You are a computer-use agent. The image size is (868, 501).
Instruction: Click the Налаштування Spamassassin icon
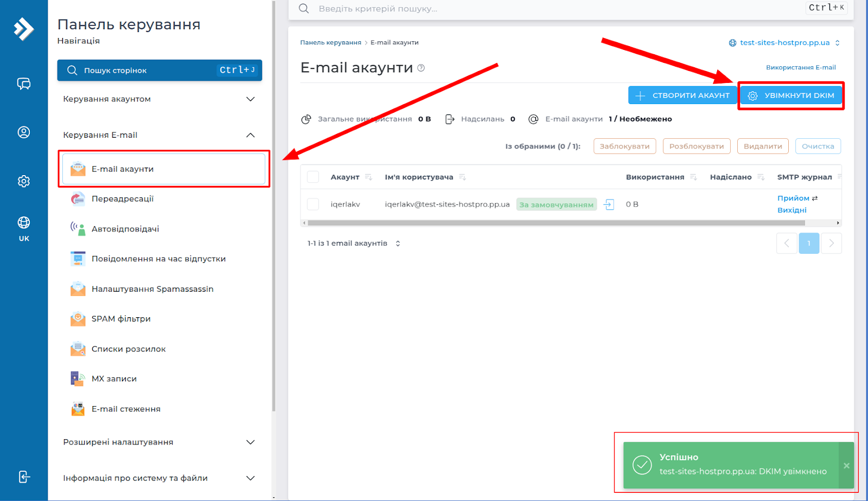pos(78,289)
